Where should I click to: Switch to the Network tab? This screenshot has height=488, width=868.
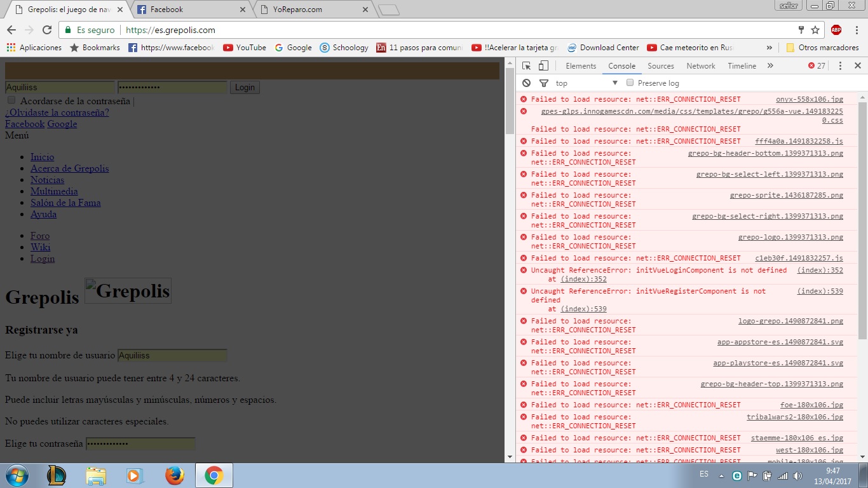click(x=701, y=66)
